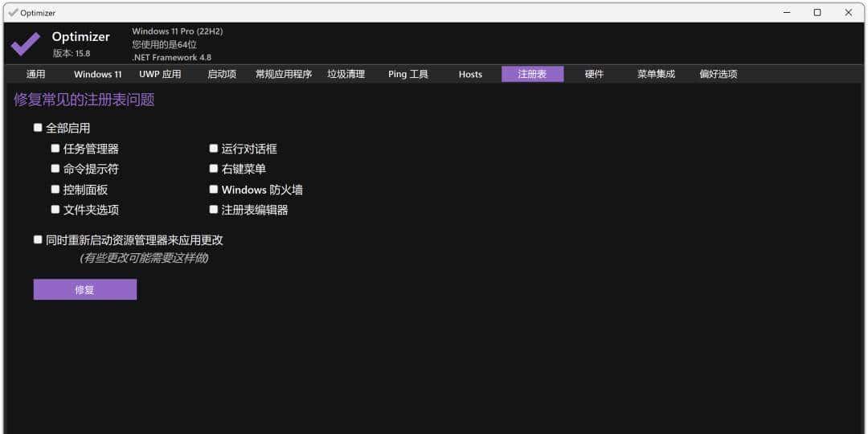Select the Hosts tab
Viewport: 868px width, 434px height.
pyautogui.click(x=470, y=74)
